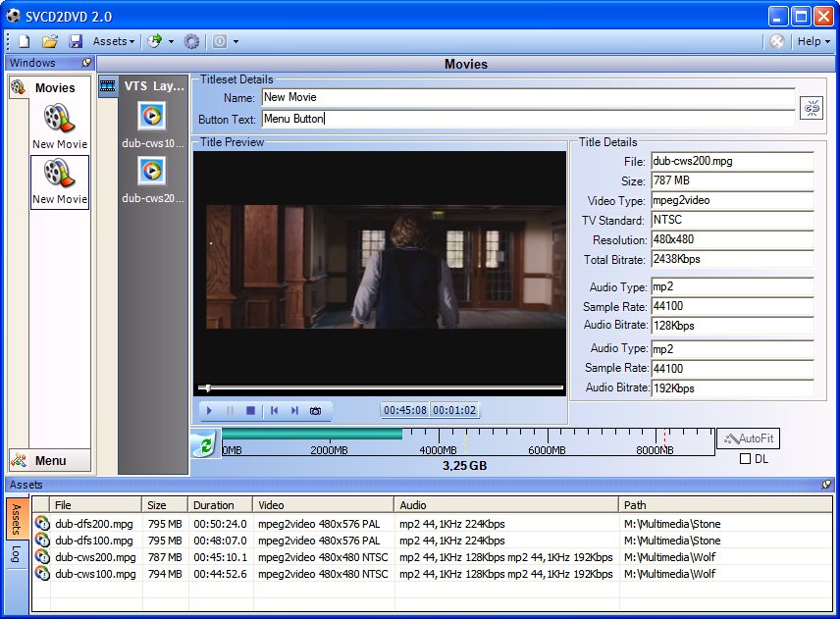Sort assets by the Audio column header
The width and height of the screenshot is (840, 619).
[506, 505]
